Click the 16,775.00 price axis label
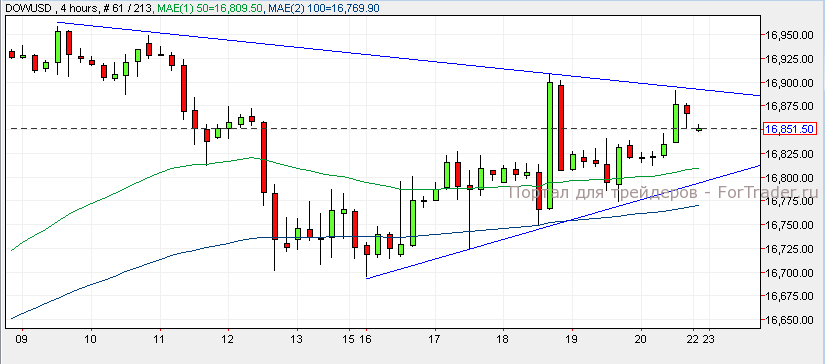 (x=789, y=201)
